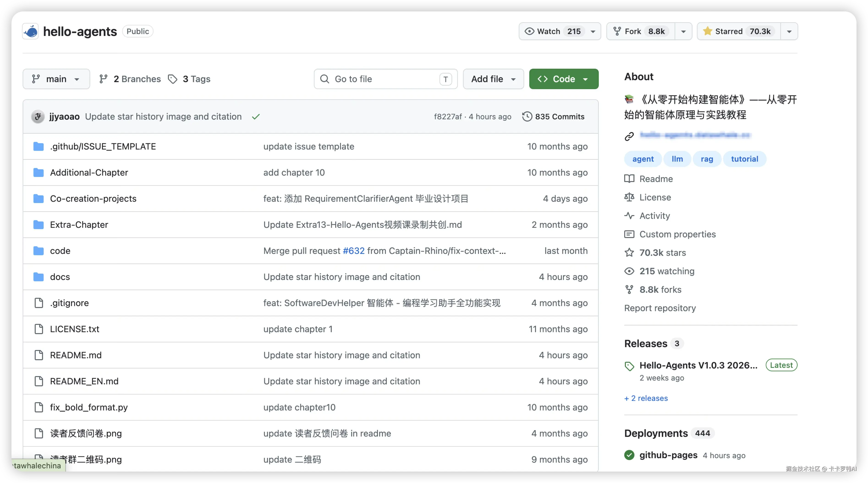
Task: Click the 8.8k forks count in About
Action: (x=660, y=290)
